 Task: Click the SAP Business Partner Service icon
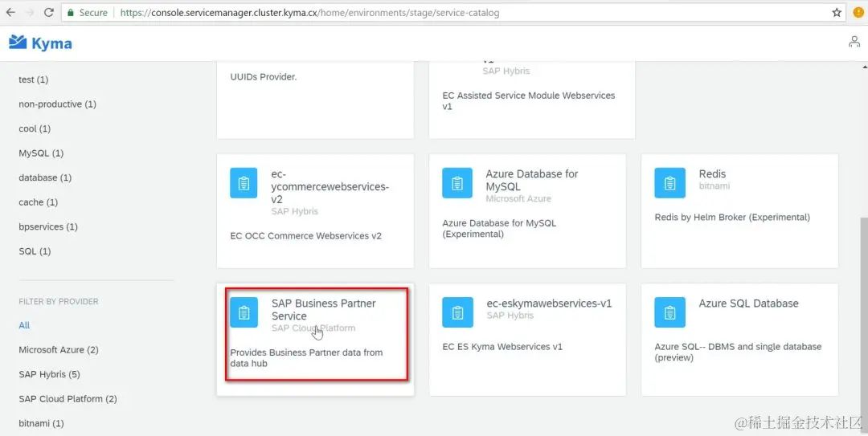click(244, 312)
